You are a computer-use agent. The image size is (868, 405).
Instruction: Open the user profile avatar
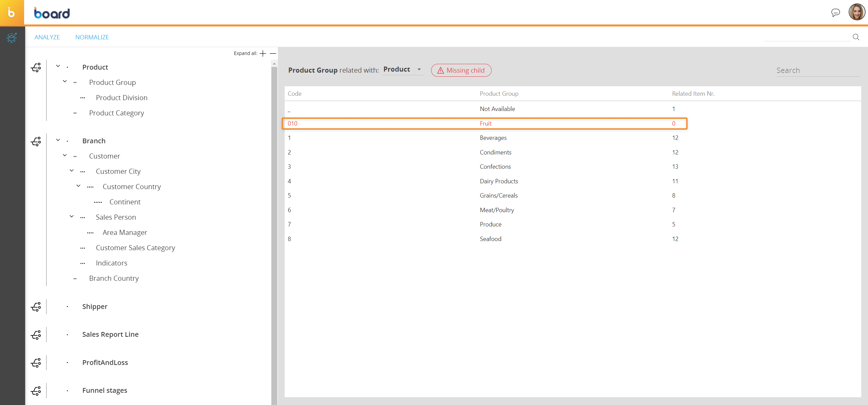856,12
